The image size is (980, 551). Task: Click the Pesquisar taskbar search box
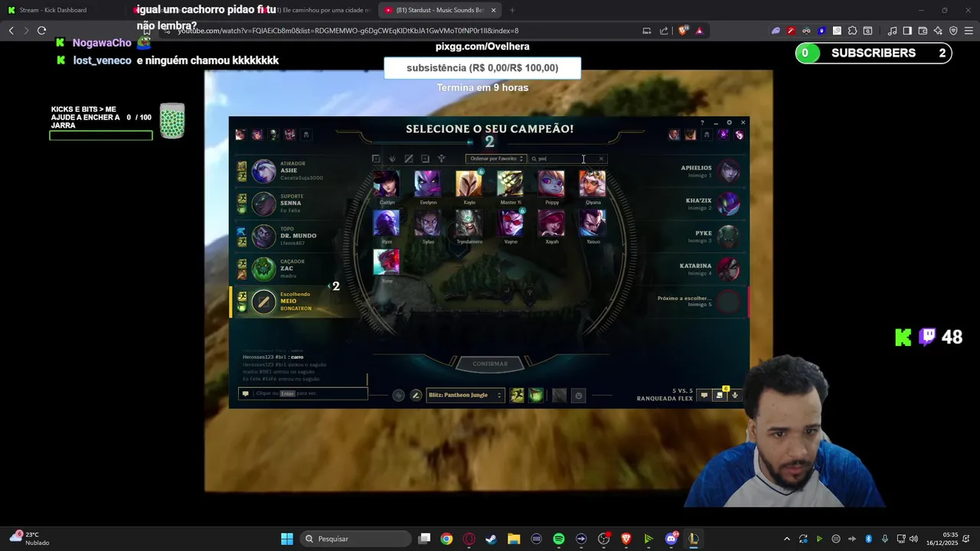[355, 539]
